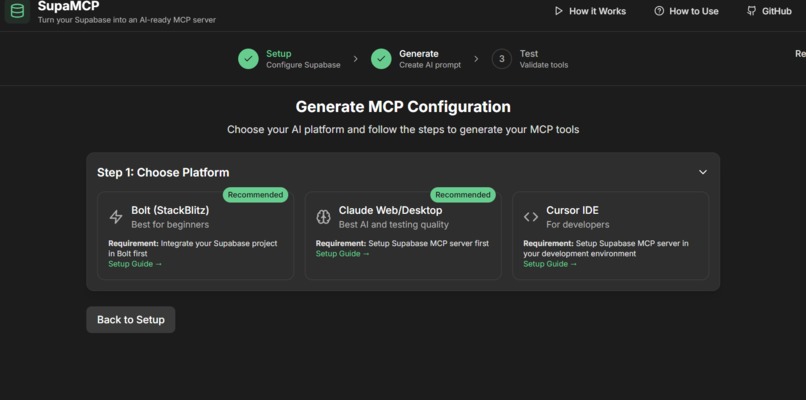Image resolution: width=806 pixels, height=400 pixels.
Task: Click the 'Create AI prompt' step subtitle
Action: tap(430, 65)
